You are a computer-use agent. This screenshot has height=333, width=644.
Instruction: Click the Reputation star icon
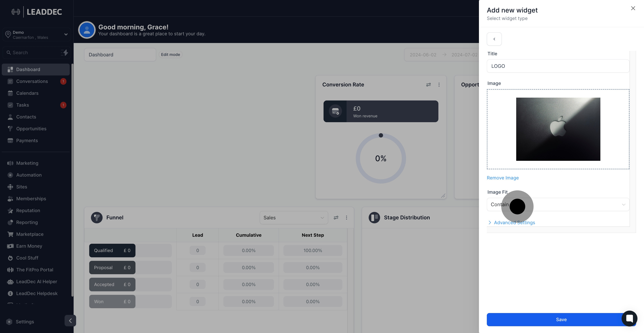[10, 210]
